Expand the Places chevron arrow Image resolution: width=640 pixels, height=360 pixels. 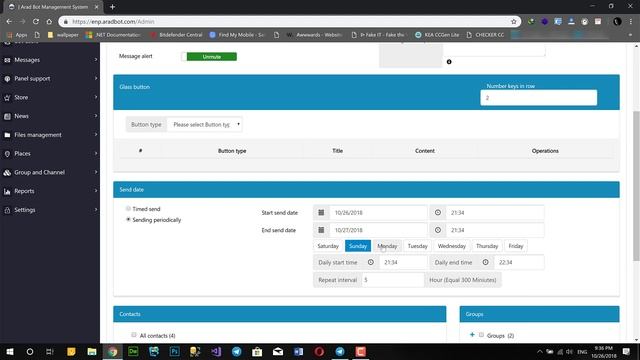pos(96,153)
